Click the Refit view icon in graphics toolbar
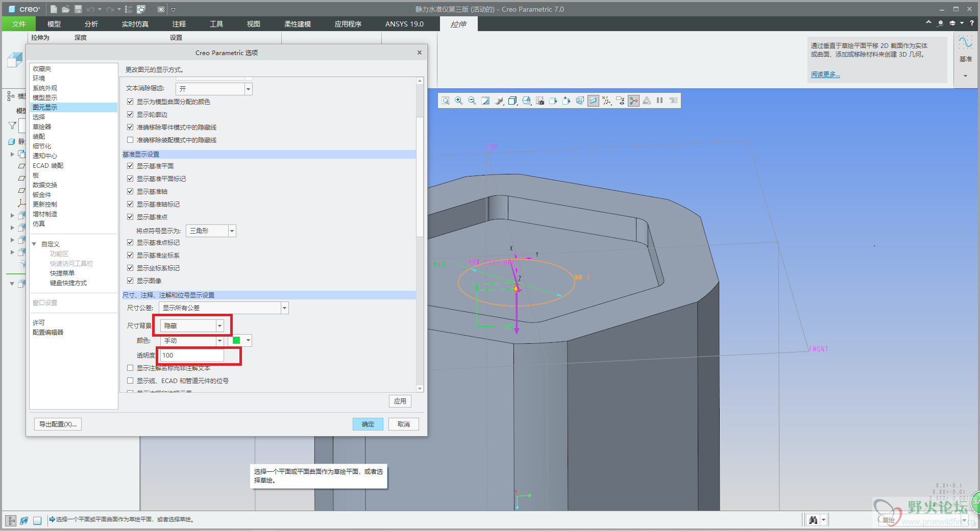Viewport: 980px width, 531px height. pyautogui.click(x=446, y=101)
